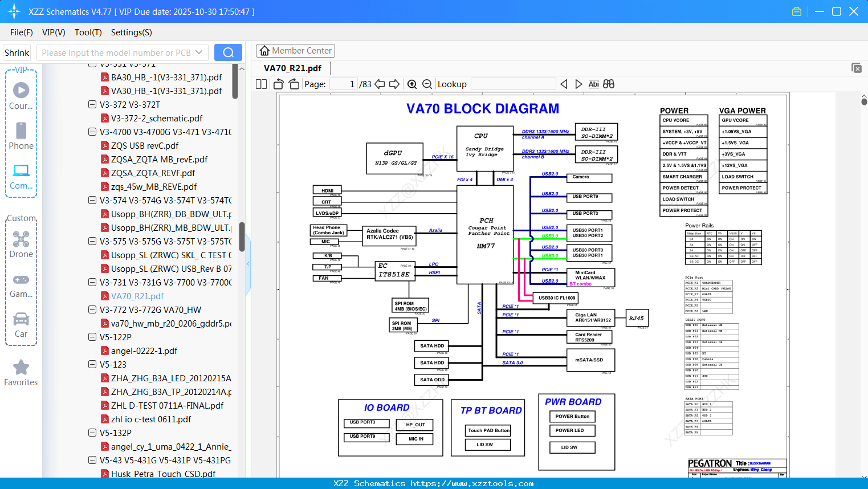This screenshot has height=489, width=868.
Task: Collapse the V5-123 folder
Action: click(x=92, y=365)
